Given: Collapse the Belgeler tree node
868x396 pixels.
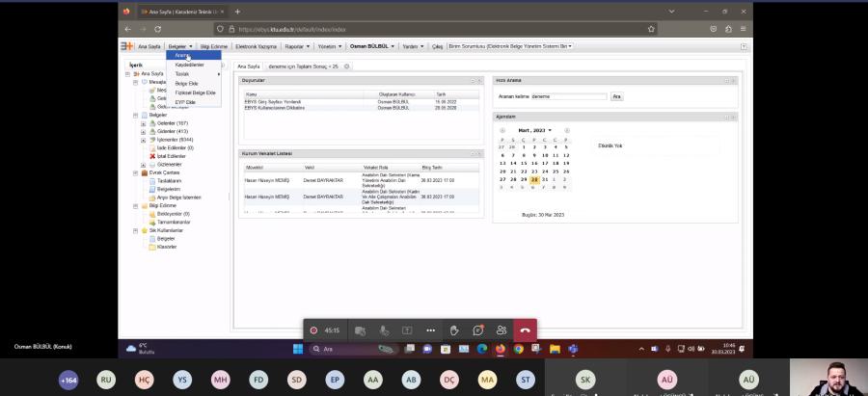Looking at the screenshot, I should pos(136,115).
